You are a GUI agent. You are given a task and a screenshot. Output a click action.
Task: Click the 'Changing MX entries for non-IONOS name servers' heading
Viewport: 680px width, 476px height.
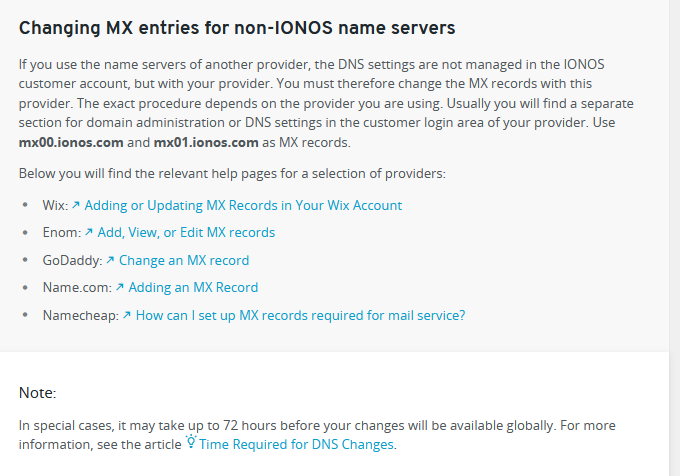(237, 27)
